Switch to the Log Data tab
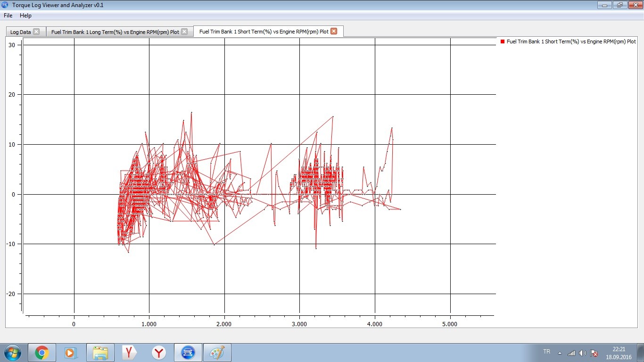Image resolution: width=644 pixels, height=362 pixels. [20, 32]
